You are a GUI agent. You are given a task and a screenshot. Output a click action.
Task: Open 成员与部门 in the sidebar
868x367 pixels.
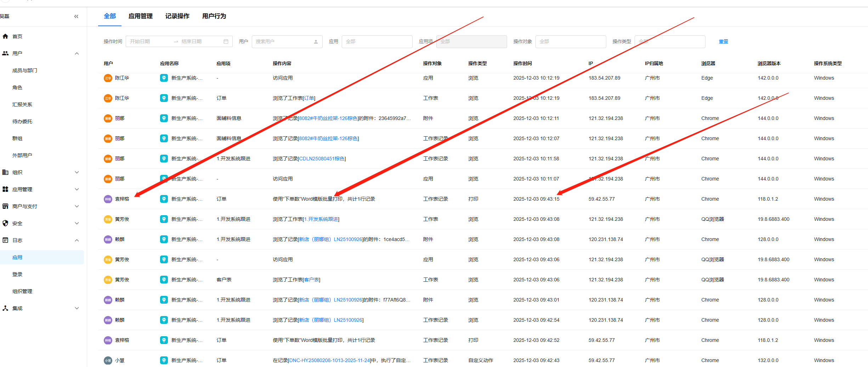(25, 70)
